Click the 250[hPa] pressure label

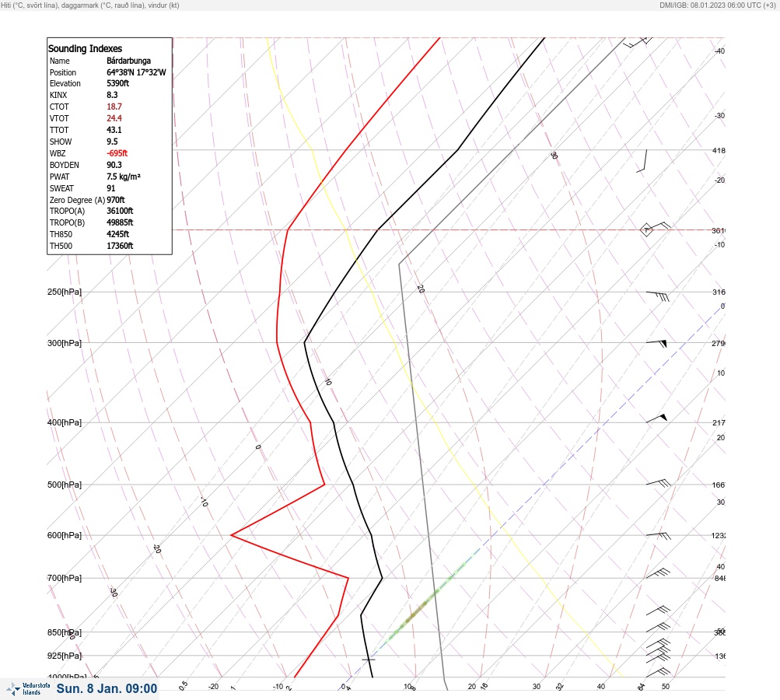65,292
